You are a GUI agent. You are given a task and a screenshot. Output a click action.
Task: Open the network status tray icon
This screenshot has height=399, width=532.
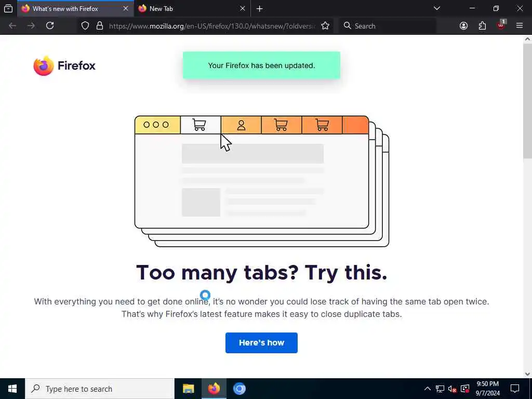coord(440,389)
